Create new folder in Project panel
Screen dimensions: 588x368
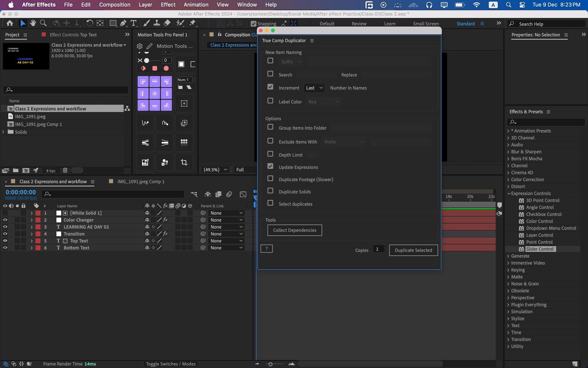[x=16, y=170]
